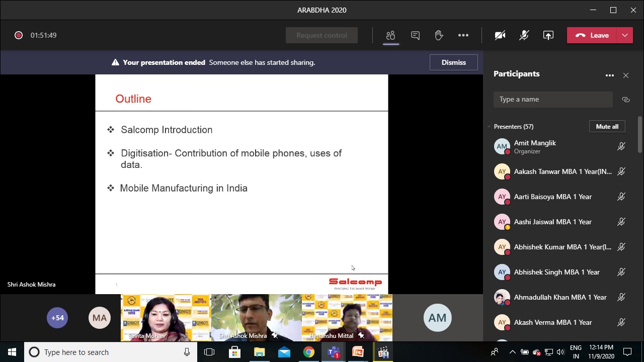Click the show participants icon
Viewport: 644px width, 362px height.
390,35
